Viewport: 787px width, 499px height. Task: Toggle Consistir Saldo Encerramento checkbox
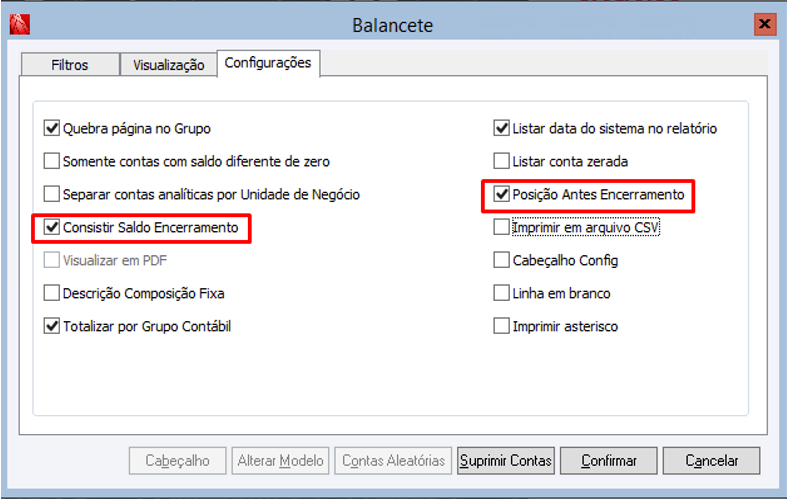[52, 228]
